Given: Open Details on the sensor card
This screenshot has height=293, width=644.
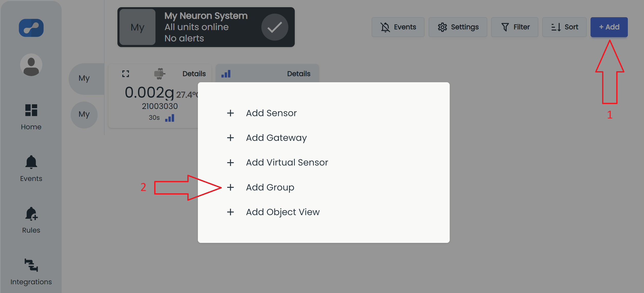Looking at the screenshot, I should pos(194,74).
